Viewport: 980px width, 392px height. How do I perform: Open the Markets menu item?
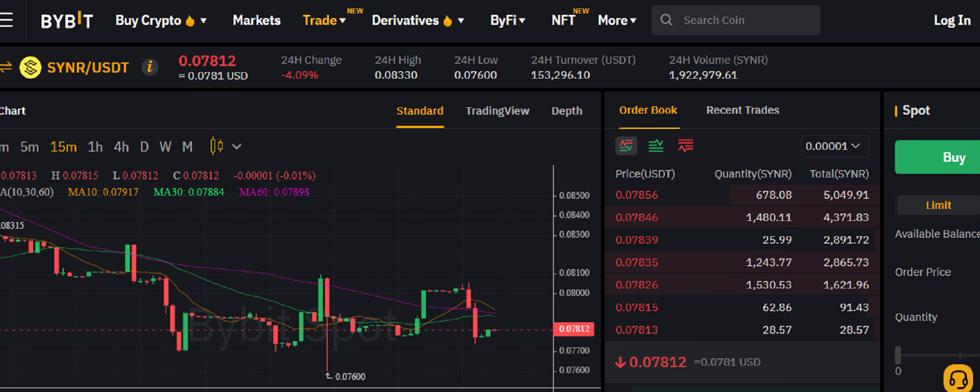[x=257, y=20]
